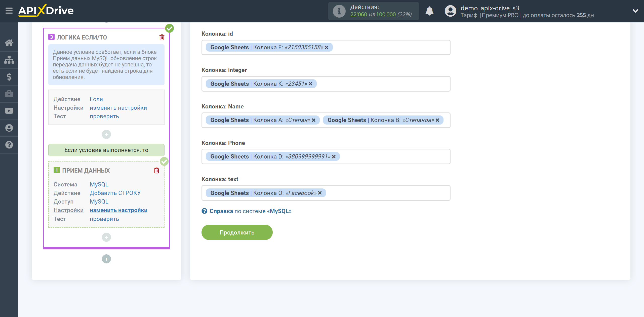Screen dimensions: 644x317
Task: Click the Действия usage counter
Action: 373,11
